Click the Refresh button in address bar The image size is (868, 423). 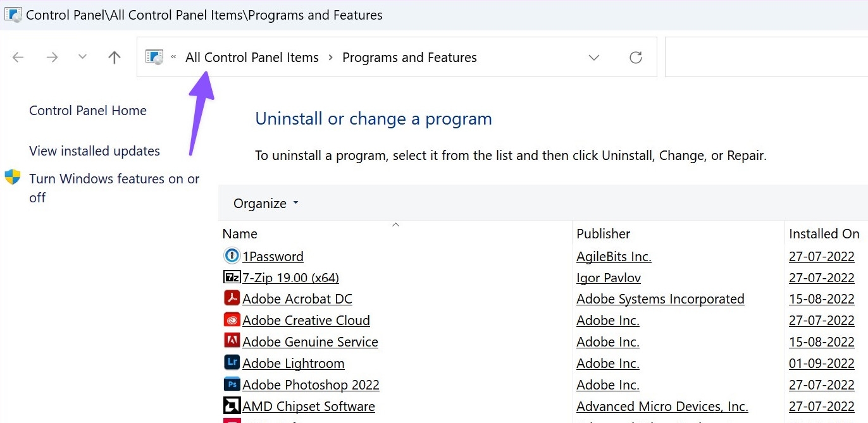[636, 58]
